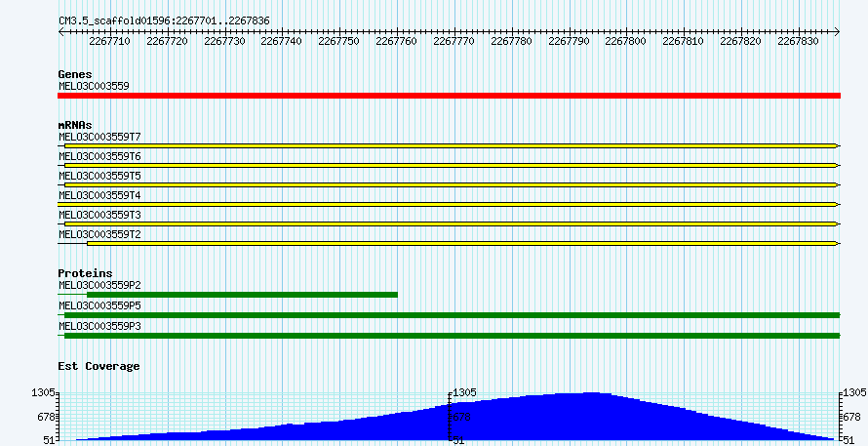Click the MELO3C003559T3 transcript label
The width and height of the screenshot is (868, 446).
click(99, 215)
